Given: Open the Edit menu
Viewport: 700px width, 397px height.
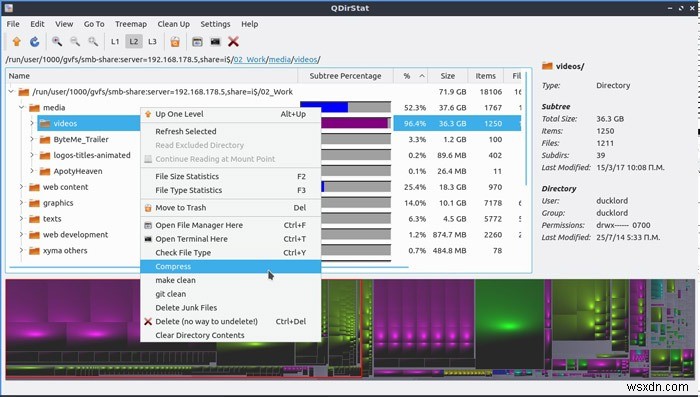Looking at the screenshot, I should (x=37, y=24).
